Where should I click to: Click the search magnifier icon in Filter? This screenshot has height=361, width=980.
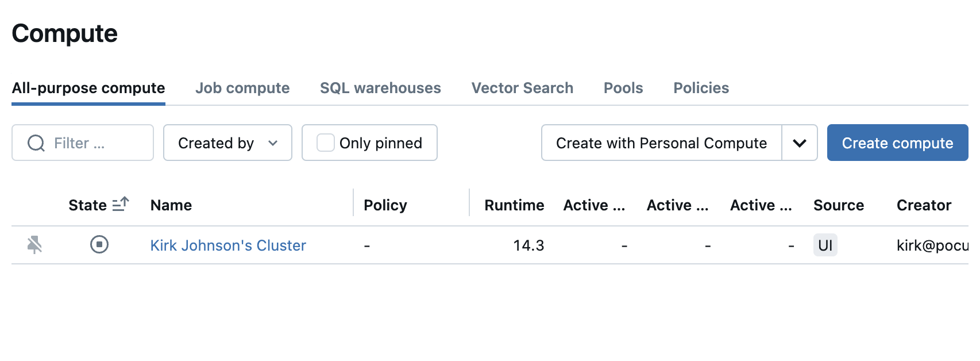(36, 143)
